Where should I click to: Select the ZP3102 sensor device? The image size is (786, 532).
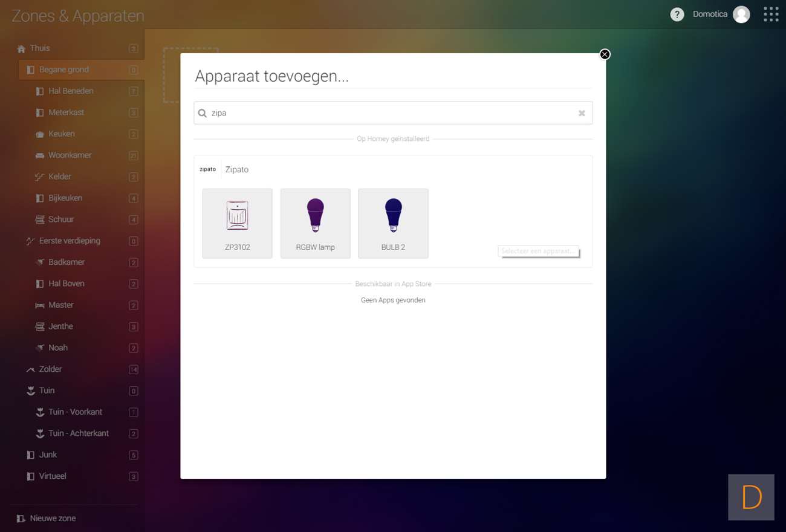pyautogui.click(x=238, y=224)
